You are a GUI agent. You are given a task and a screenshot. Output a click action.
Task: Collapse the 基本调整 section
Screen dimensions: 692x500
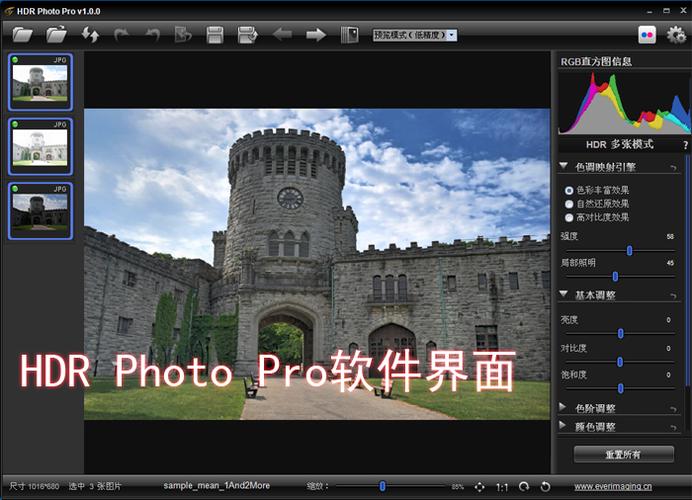click(563, 295)
